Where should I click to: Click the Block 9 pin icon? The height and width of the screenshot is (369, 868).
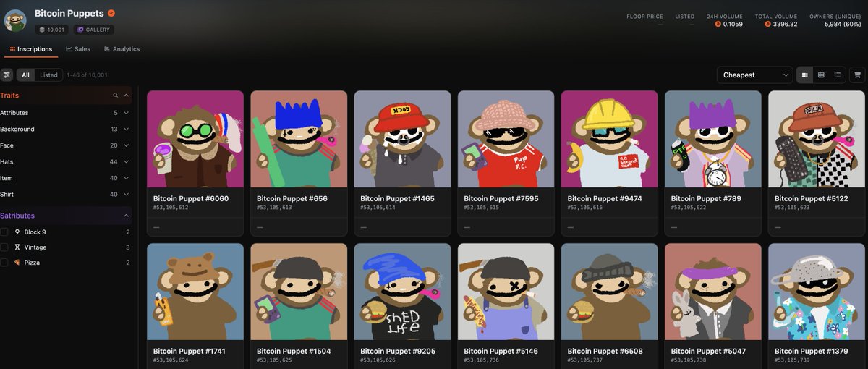17,232
